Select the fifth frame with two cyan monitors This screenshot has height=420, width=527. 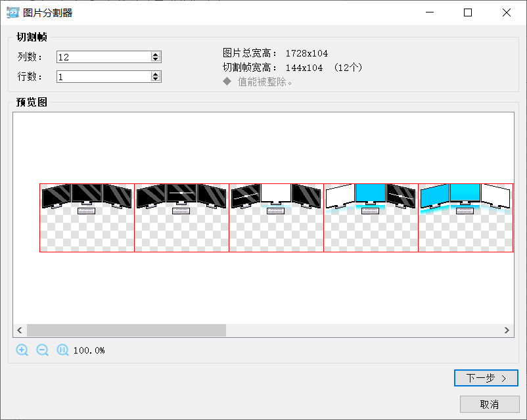click(465, 218)
